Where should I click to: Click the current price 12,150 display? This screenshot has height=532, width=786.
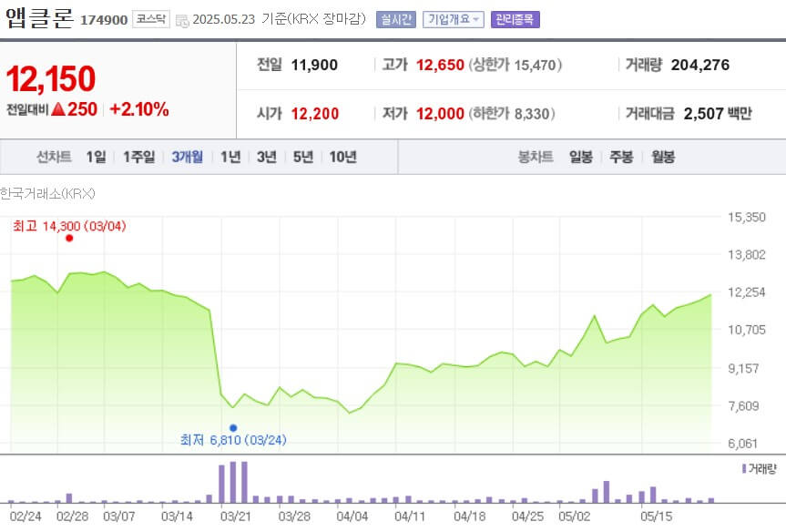50,80
